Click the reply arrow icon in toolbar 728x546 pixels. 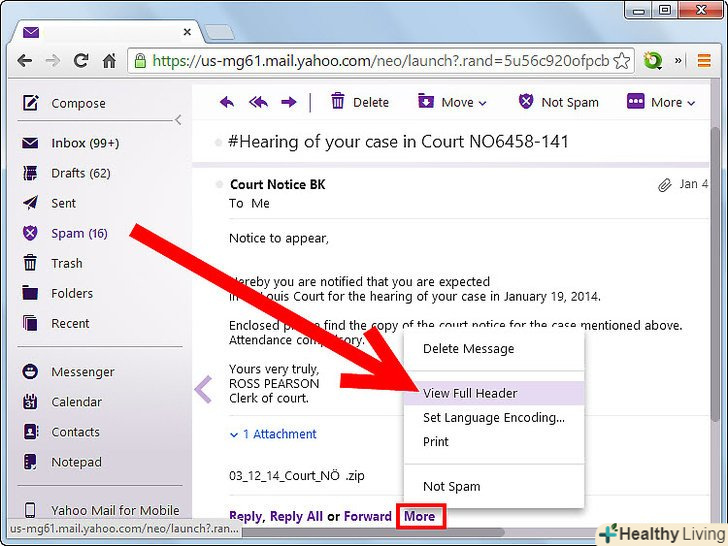[x=227, y=102]
